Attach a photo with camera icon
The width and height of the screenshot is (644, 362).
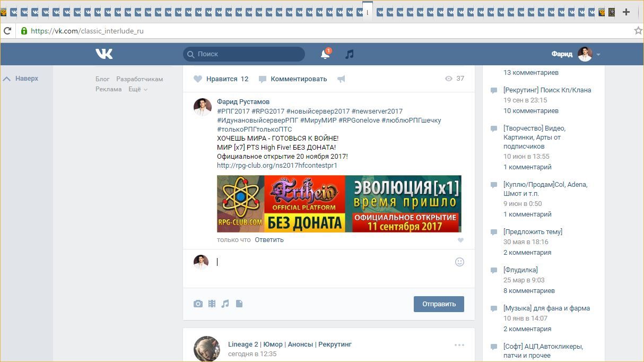[x=198, y=304]
